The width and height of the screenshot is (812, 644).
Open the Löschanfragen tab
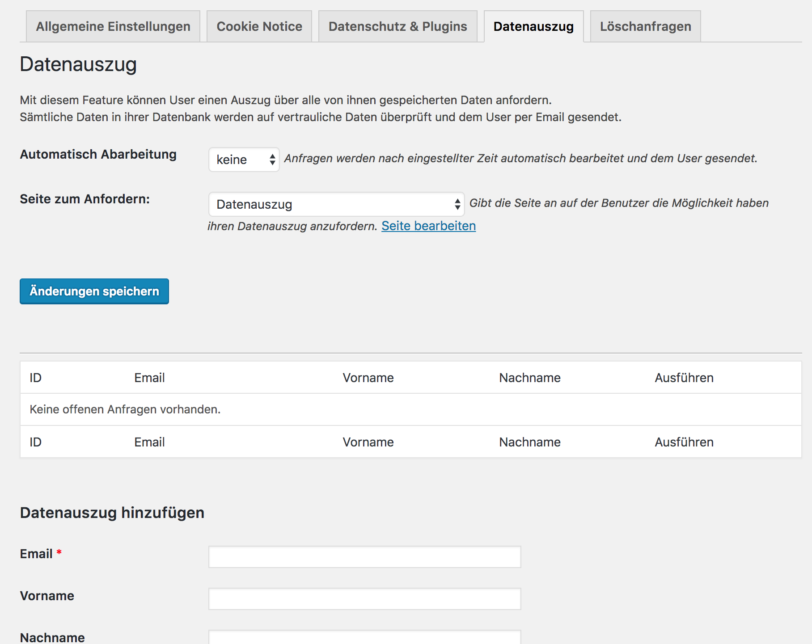coord(645,27)
